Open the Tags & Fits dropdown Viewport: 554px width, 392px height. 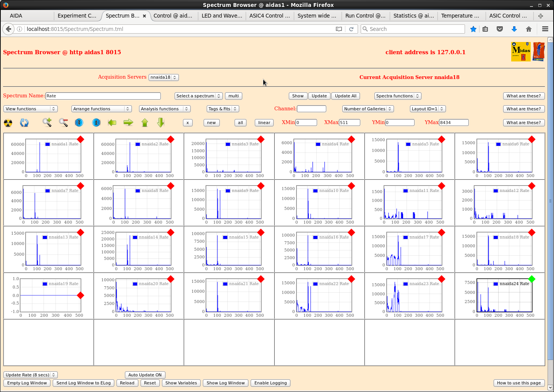pyautogui.click(x=223, y=109)
